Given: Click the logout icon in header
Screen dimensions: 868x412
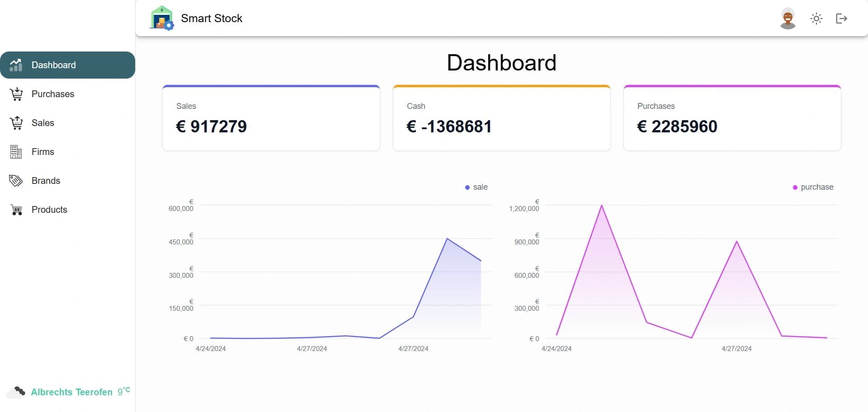Looking at the screenshot, I should coord(841,19).
